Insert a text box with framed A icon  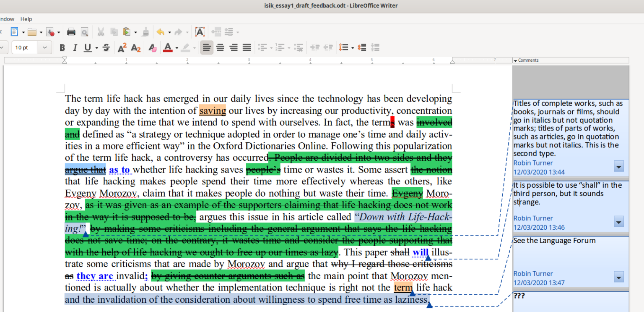[200, 32]
